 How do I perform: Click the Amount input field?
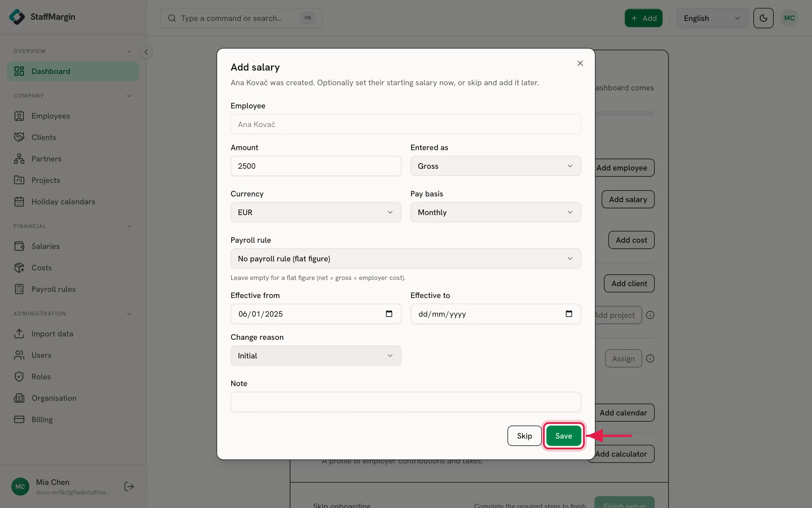pyautogui.click(x=316, y=166)
